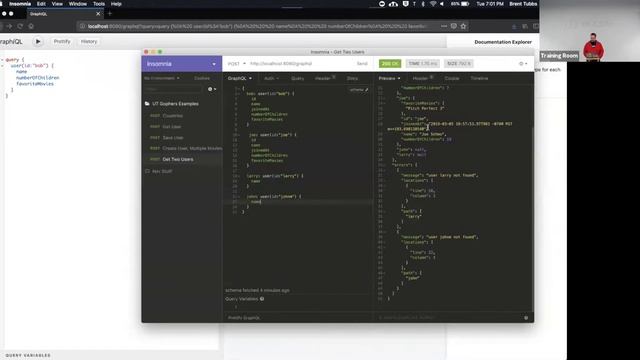Open History in the GraphiQL toolbar
Screen dimensions: 640x360
pos(89,41)
